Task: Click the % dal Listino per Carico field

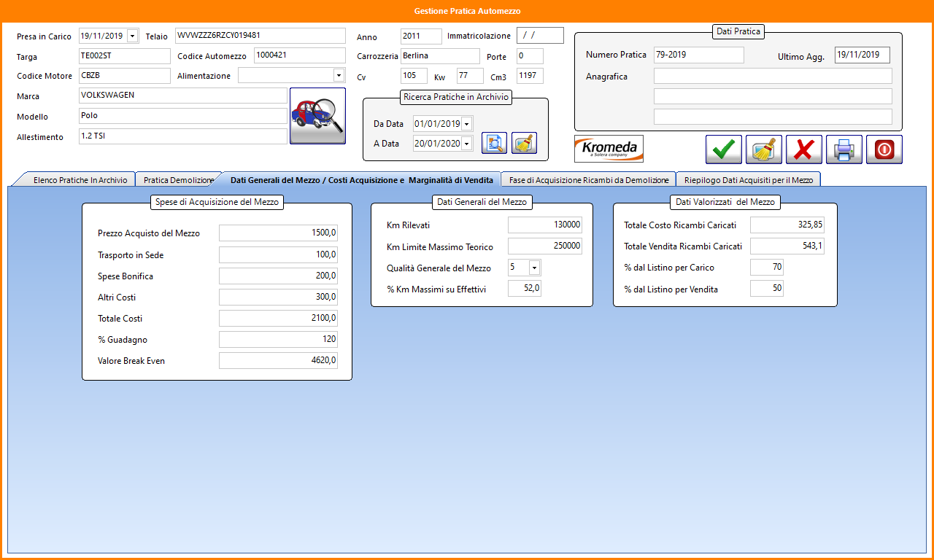Action: coord(767,268)
